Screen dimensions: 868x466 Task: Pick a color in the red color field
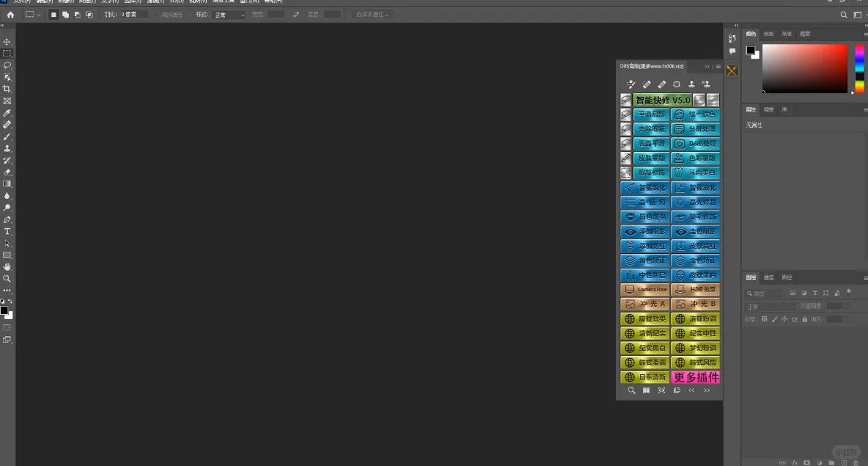805,69
